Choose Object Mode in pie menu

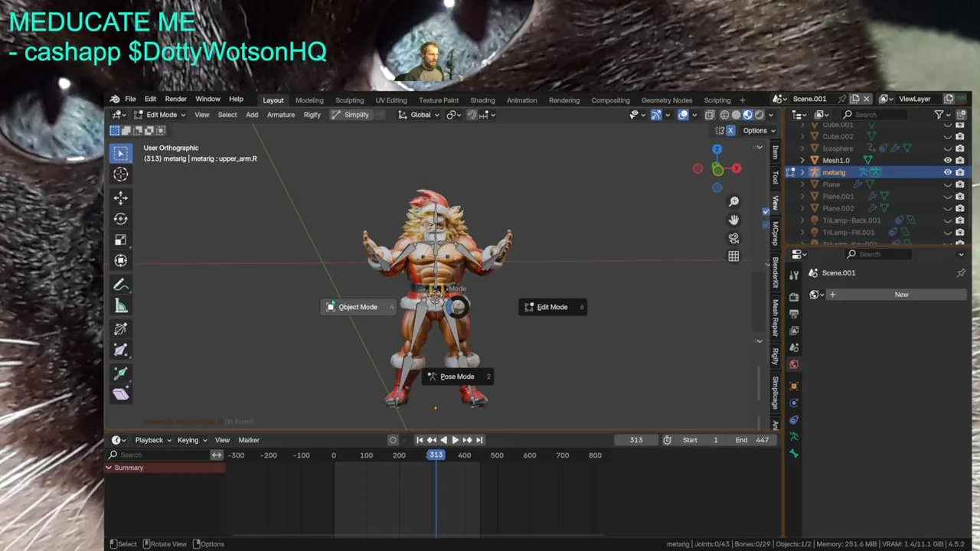pyautogui.click(x=358, y=307)
